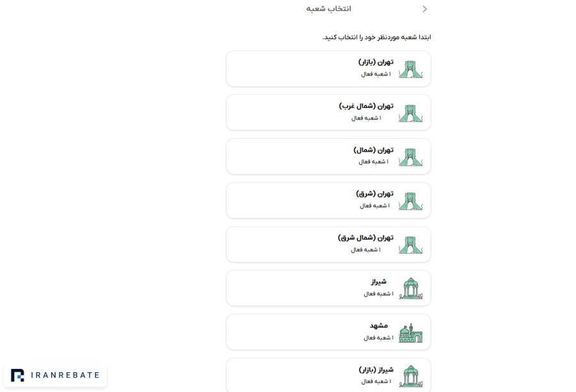The image size is (576, 392).
Task: Click Azadi tower icon for تهران (شرق)
Action: [x=411, y=201]
